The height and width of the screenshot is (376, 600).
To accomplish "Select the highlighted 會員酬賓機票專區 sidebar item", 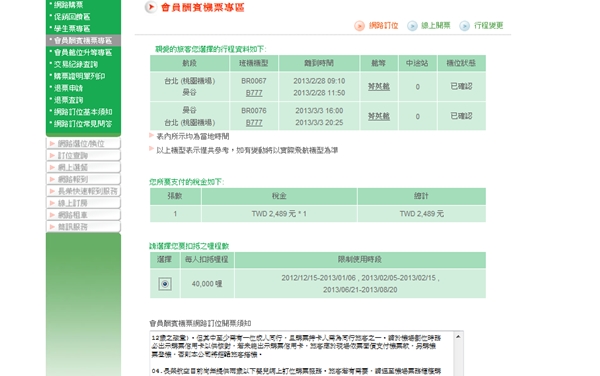I will pos(83,40).
